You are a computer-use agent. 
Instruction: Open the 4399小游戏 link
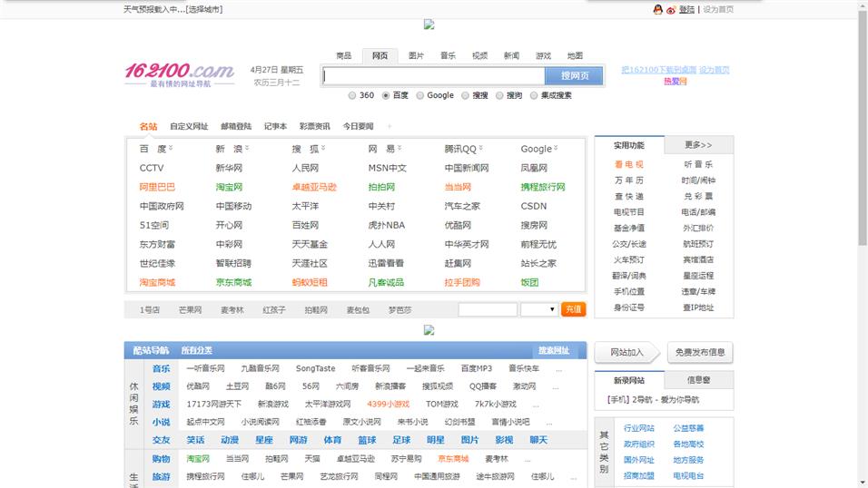pos(388,404)
